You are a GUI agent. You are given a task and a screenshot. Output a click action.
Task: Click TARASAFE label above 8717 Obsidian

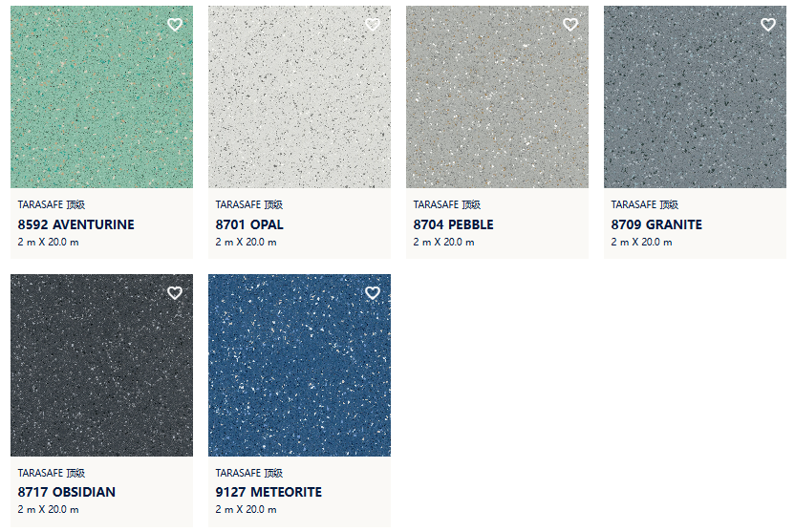tap(52, 473)
